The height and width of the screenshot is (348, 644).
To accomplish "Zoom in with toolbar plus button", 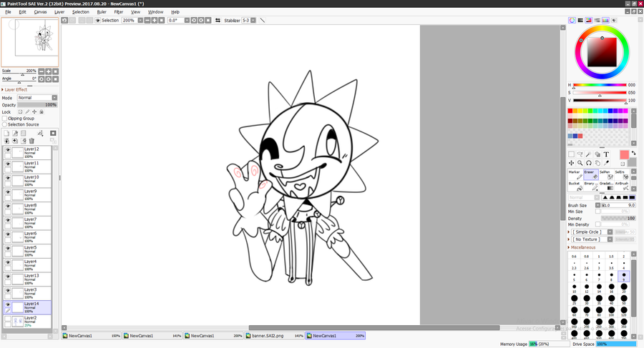I will pos(155,20).
